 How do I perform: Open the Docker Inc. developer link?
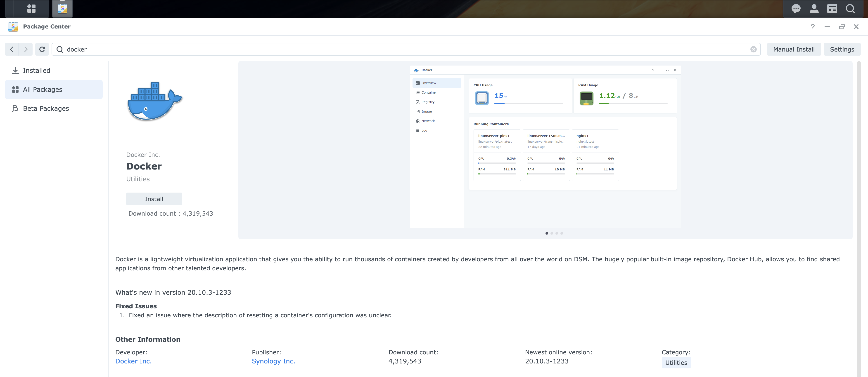coord(133,361)
